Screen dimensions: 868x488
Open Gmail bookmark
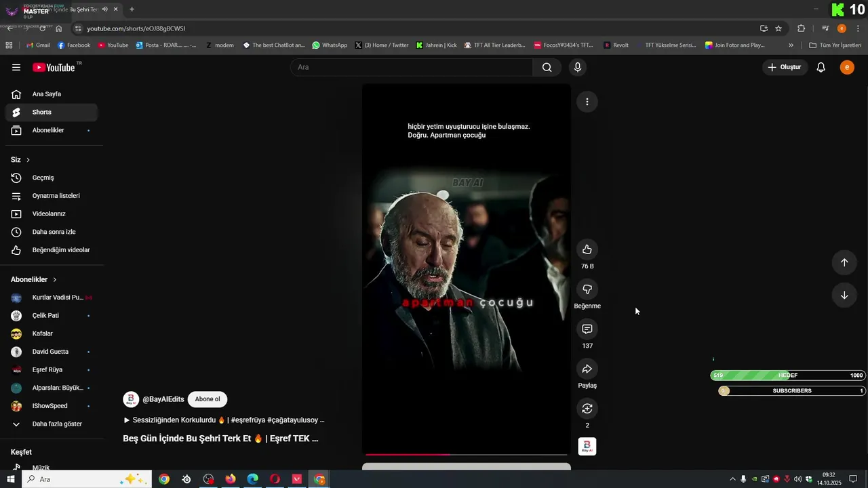click(38, 45)
